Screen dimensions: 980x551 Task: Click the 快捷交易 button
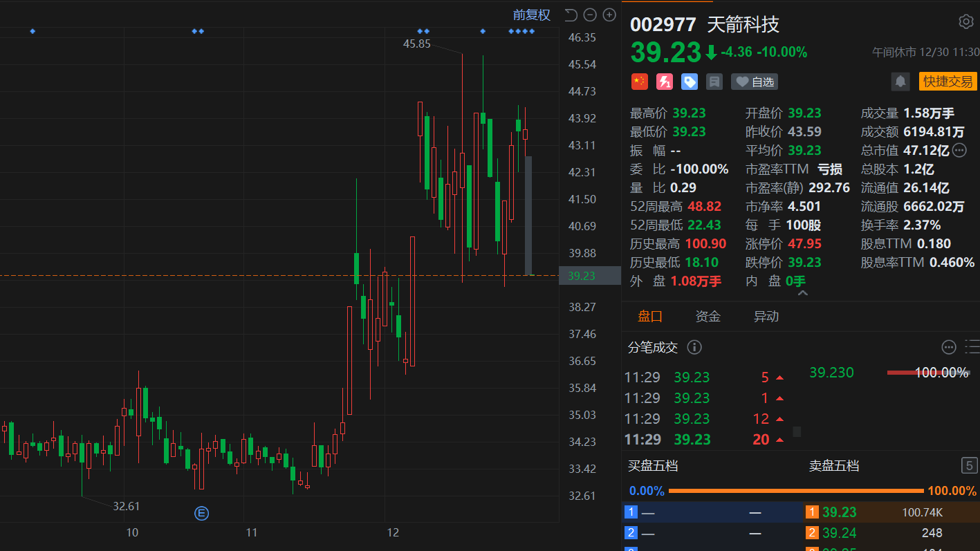click(x=947, y=82)
